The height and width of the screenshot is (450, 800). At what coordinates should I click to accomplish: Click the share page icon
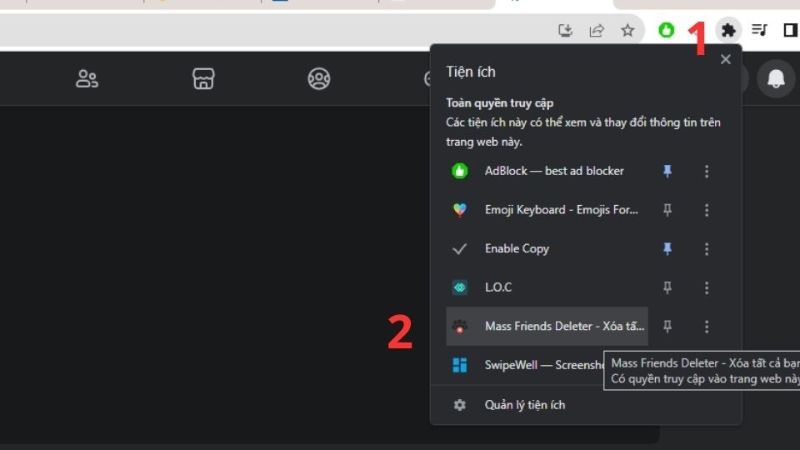(596, 31)
